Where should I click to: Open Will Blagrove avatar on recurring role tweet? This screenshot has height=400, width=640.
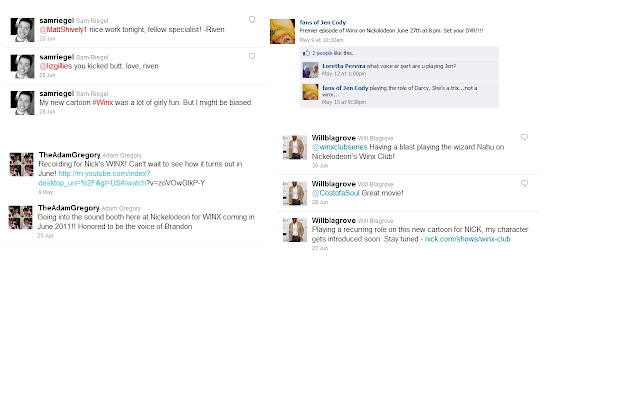tap(295, 230)
